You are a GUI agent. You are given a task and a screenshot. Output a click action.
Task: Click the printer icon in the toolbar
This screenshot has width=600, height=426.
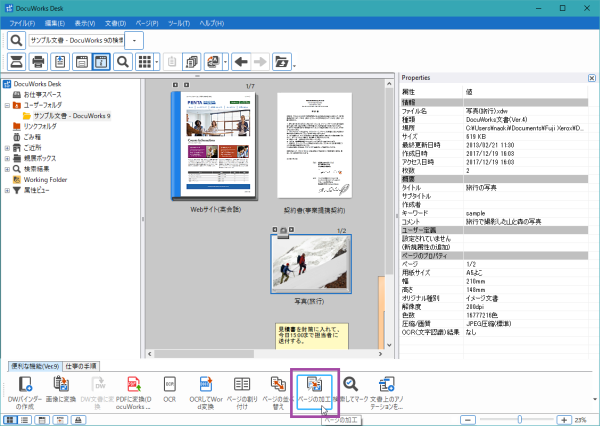pyautogui.click(x=36, y=62)
